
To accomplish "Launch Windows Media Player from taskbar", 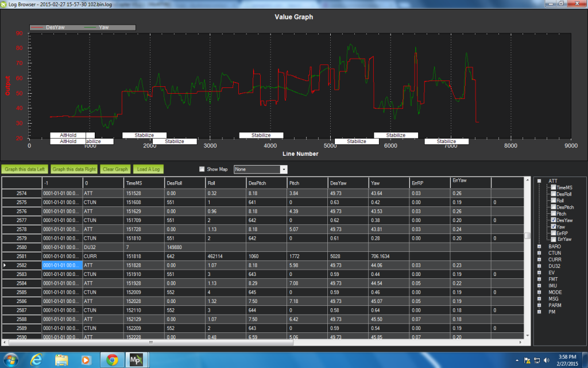I will click(87, 360).
